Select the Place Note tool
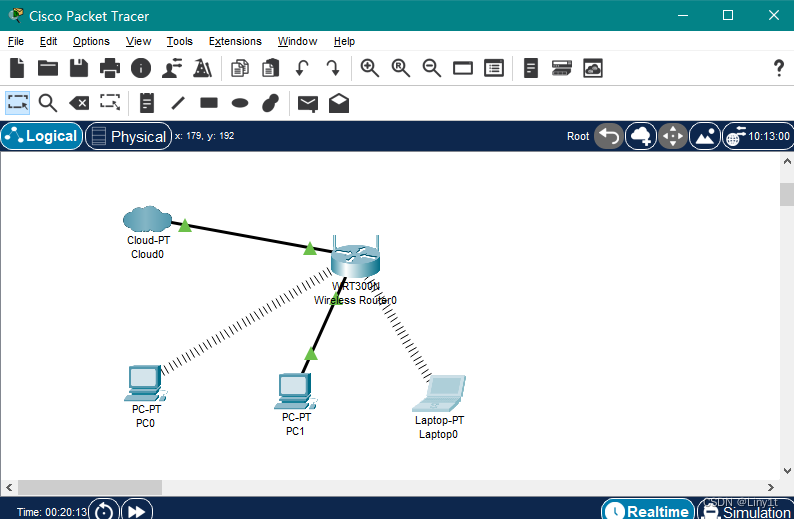The height and width of the screenshot is (519, 794). [147, 103]
